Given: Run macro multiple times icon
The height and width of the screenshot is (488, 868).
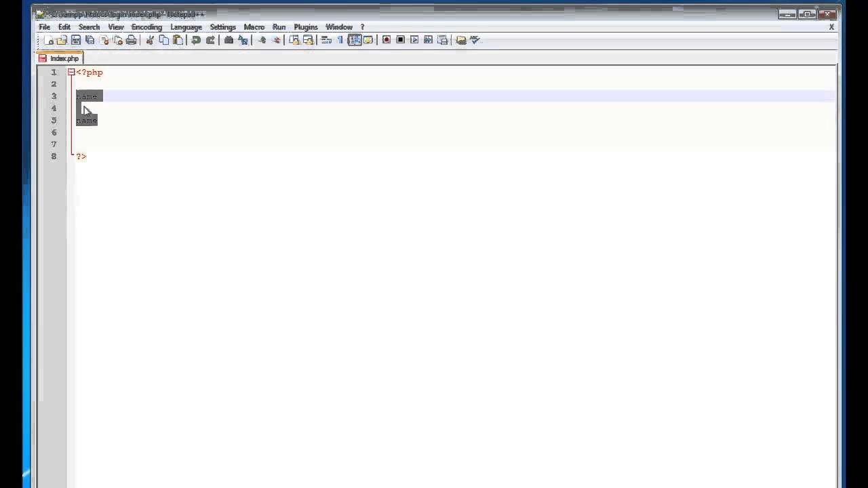Looking at the screenshot, I should tap(428, 40).
